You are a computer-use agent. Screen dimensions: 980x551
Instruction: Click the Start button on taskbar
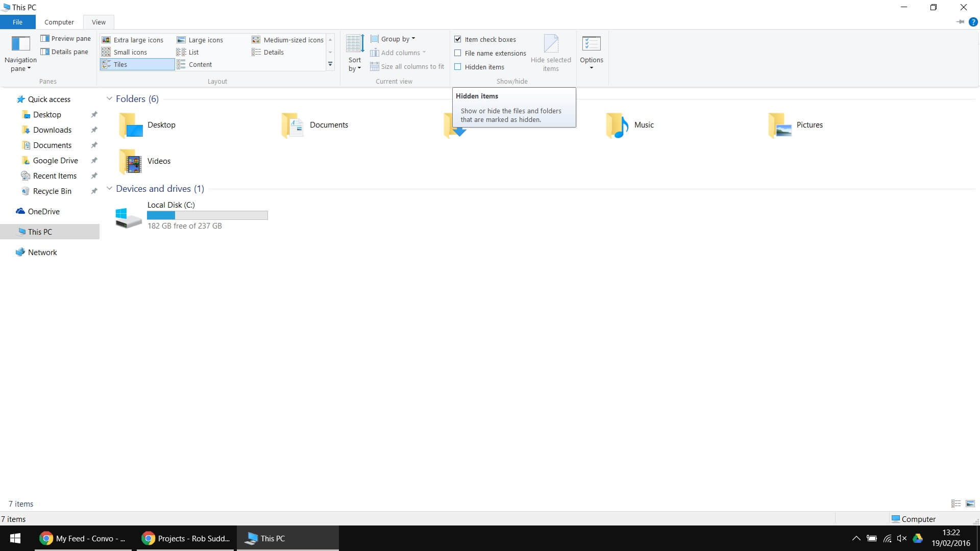tap(15, 538)
